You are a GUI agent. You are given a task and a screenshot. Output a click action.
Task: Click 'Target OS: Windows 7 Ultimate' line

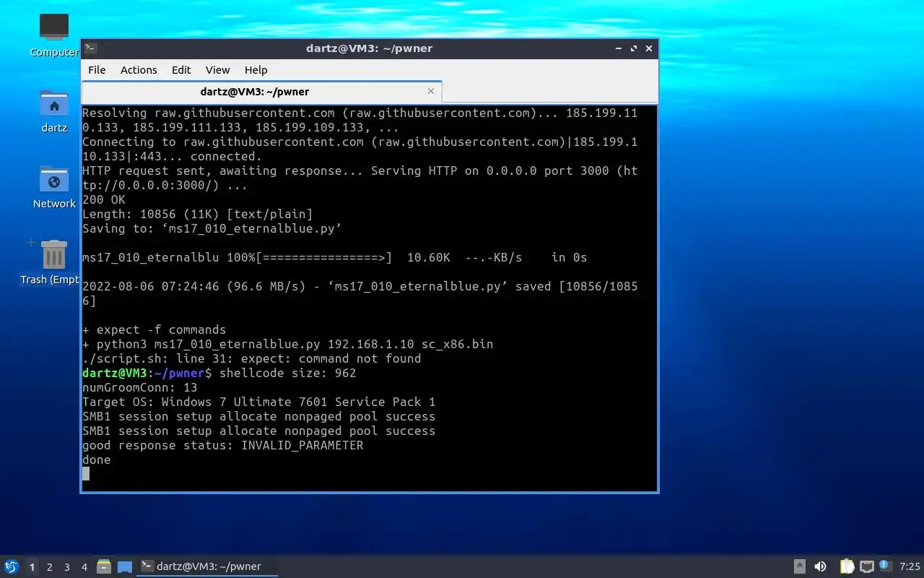(259, 402)
